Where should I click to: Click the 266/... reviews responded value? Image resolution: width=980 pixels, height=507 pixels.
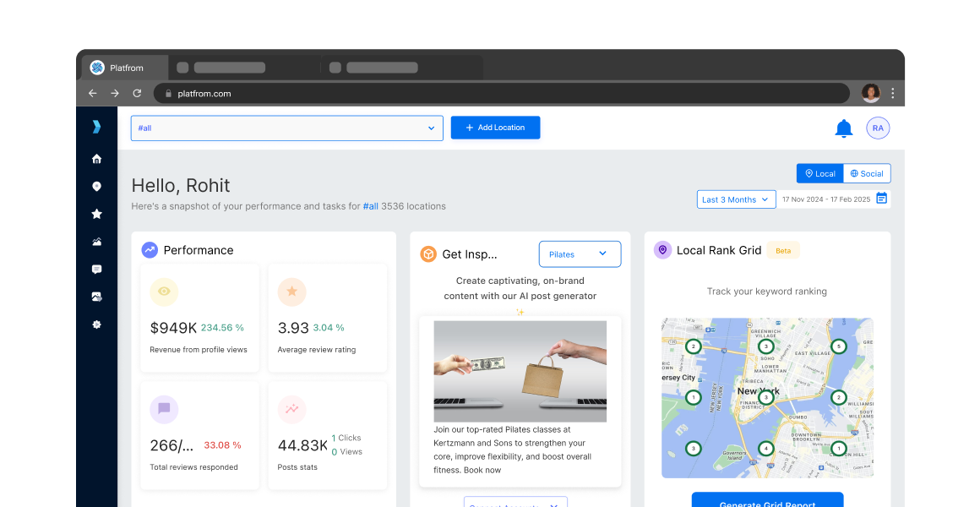pyautogui.click(x=171, y=445)
